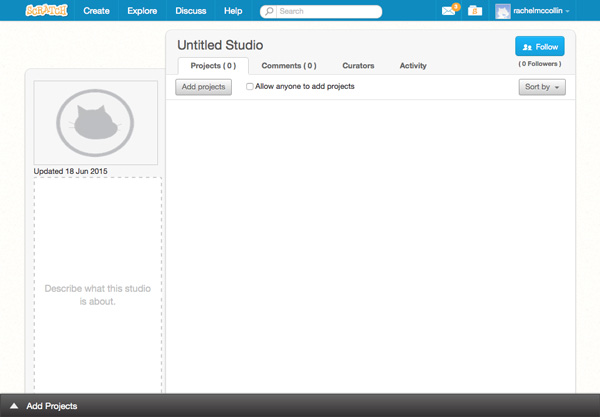Select the Projects tab
The image size is (600, 417).
click(x=213, y=66)
